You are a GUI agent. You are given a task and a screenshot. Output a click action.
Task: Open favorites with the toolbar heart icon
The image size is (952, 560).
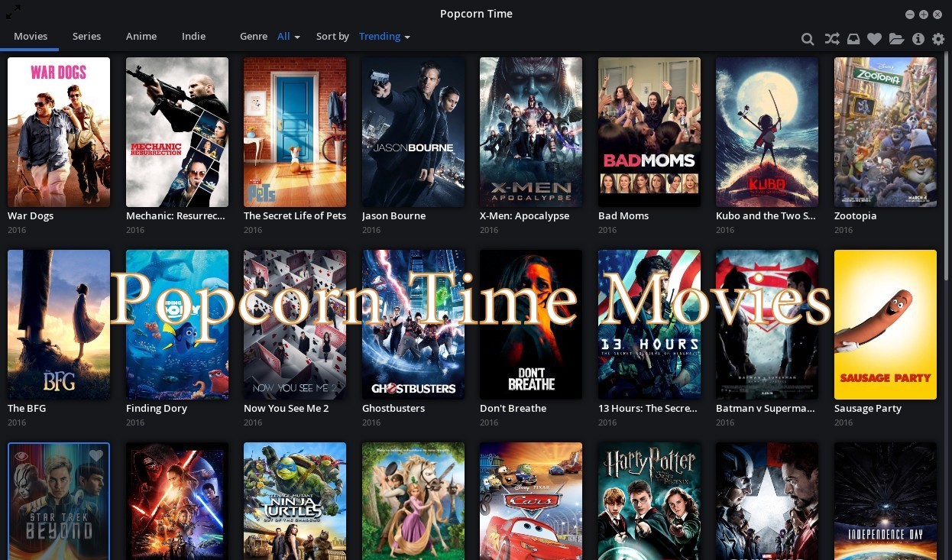pos(875,39)
